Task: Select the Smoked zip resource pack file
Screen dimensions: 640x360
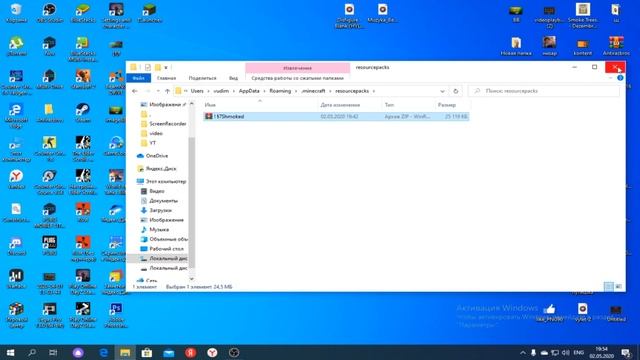Action: click(336, 117)
